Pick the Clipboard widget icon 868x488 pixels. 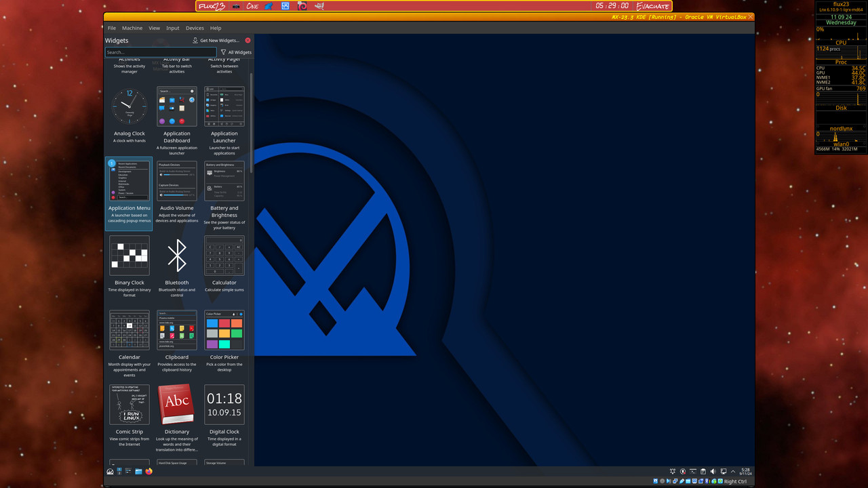pyautogui.click(x=177, y=330)
